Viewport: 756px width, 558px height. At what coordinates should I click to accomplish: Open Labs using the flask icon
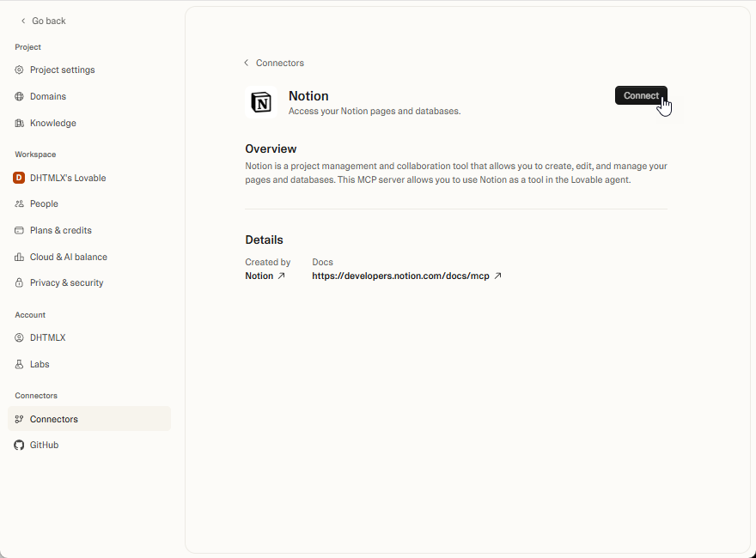(19, 364)
